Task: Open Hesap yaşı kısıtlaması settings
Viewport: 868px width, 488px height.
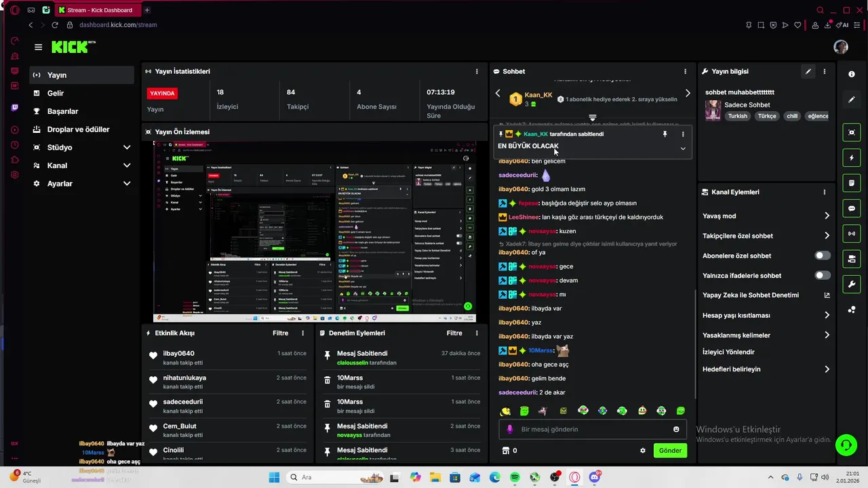Action: pyautogui.click(x=766, y=315)
